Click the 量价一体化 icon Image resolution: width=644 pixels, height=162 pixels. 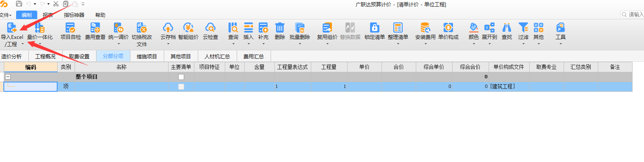click(x=40, y=28)
